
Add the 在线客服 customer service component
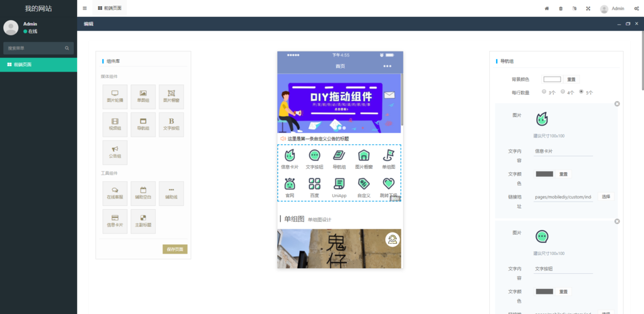tap(115, 193)
